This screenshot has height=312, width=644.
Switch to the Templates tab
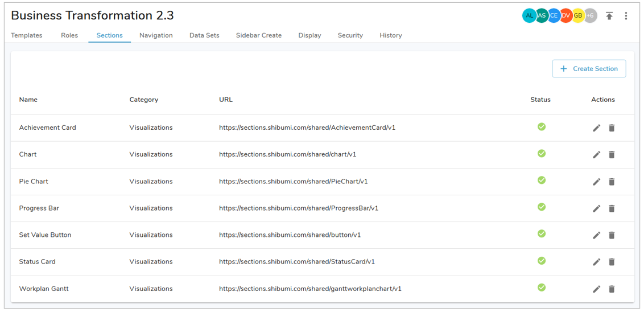(x=27, y=35)
